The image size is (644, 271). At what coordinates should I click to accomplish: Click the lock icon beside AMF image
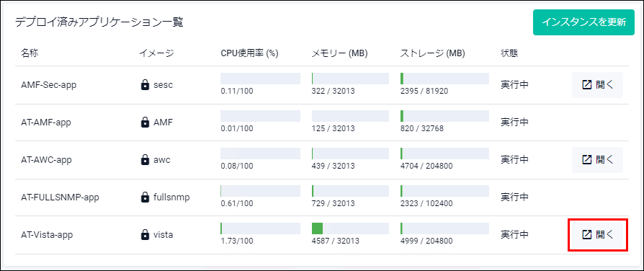[x=145, y=122]
